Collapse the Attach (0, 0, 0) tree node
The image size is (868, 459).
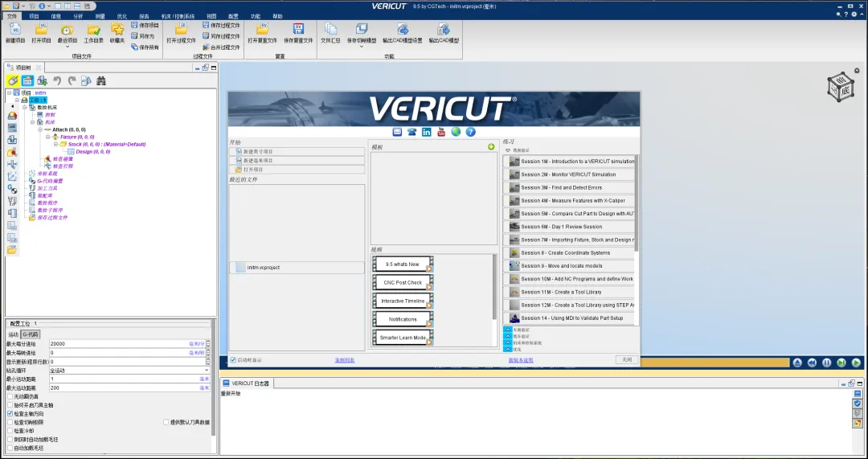tap(40, 129)
